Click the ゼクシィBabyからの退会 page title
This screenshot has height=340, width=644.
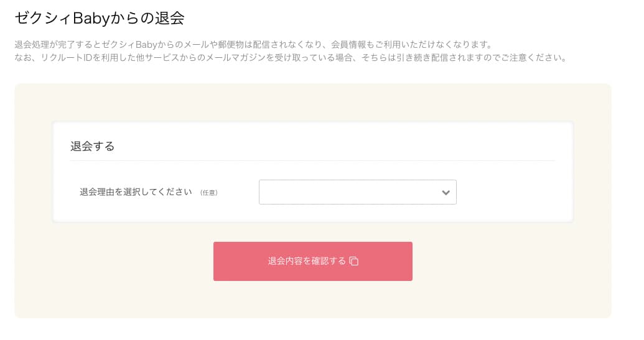coord(100,18)
